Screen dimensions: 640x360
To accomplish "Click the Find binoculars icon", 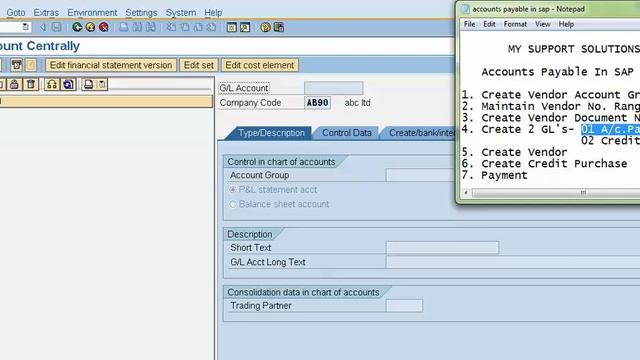I will [x=137, y=27].
